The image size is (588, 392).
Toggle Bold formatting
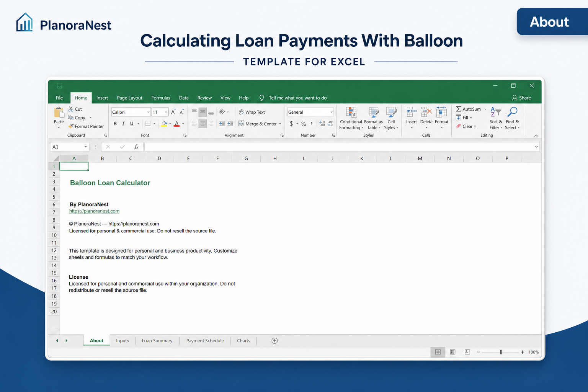coord(115,124)
